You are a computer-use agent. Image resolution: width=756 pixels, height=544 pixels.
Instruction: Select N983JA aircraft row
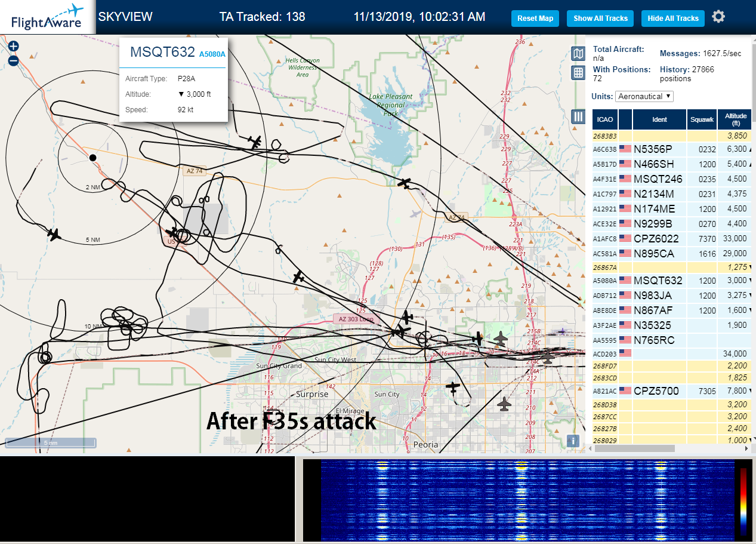(x=672, y=295)
